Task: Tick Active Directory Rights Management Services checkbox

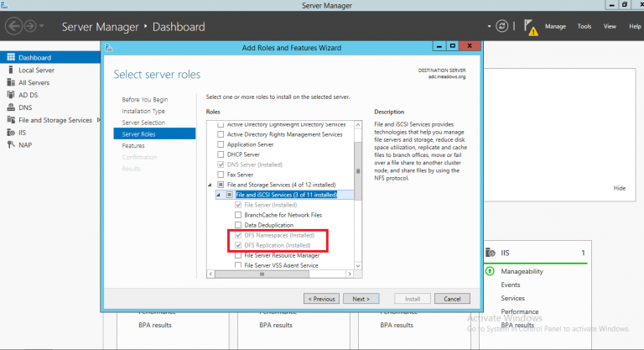Action: click(221, 134)
